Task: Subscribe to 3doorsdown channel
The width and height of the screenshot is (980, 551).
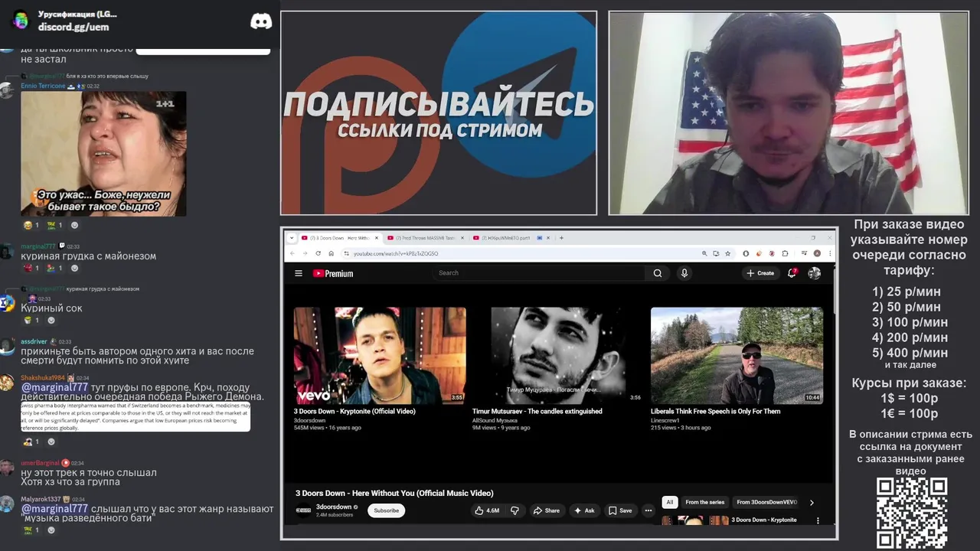Action: 387,510
